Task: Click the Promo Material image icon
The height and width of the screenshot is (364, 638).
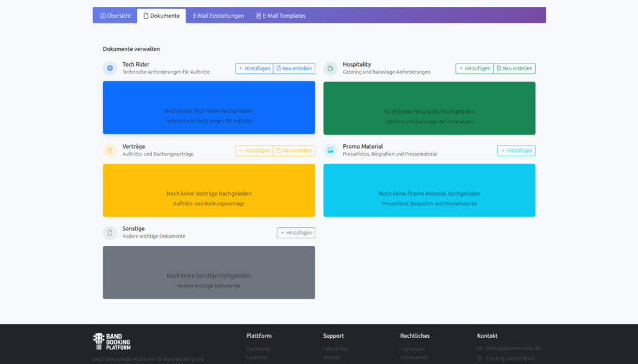Action: 330,151
